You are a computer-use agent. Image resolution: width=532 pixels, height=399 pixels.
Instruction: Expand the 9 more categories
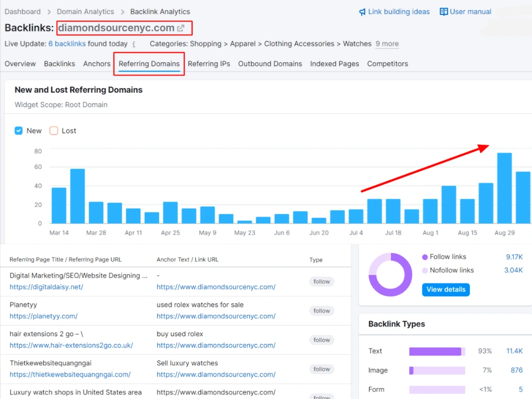coord(387,44)
